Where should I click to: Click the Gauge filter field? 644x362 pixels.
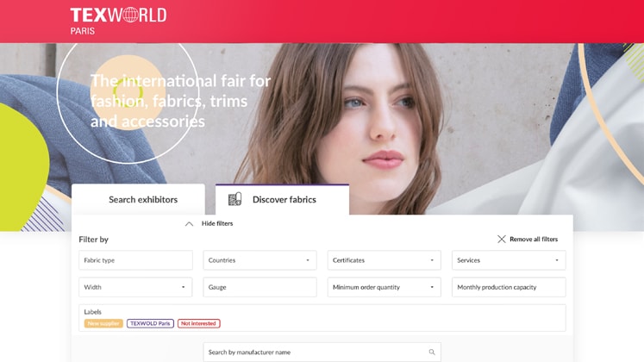click(259, 287)
